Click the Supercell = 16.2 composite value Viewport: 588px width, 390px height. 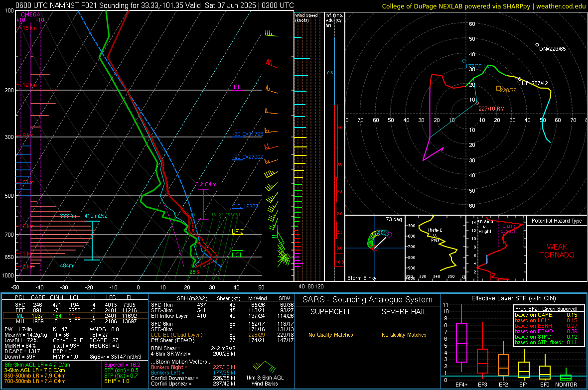pyautogui.click(x=122, y=365)
